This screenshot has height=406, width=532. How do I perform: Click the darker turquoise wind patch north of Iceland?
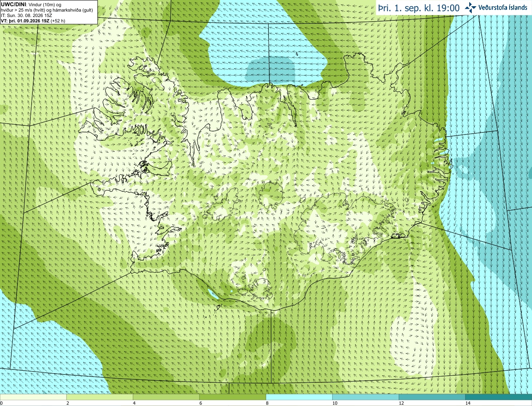pos(271,69)
